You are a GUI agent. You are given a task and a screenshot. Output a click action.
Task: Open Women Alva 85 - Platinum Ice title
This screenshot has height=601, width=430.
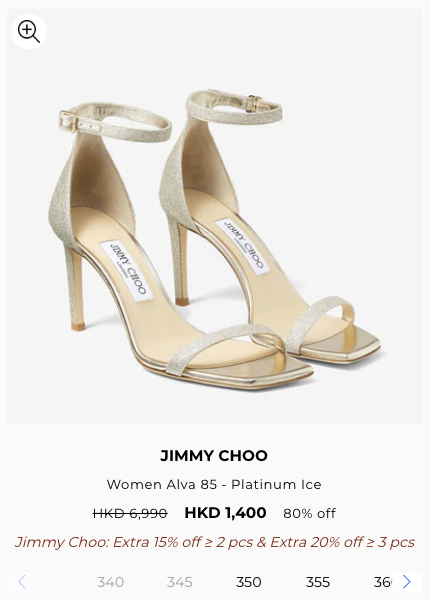coord(214,484)
